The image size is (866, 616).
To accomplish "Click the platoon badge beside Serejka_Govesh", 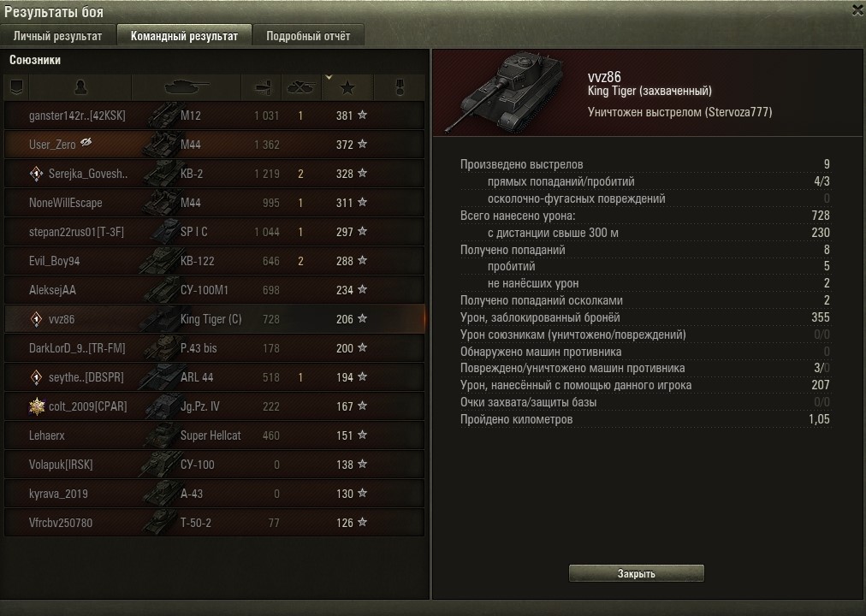I will point(36,174).
